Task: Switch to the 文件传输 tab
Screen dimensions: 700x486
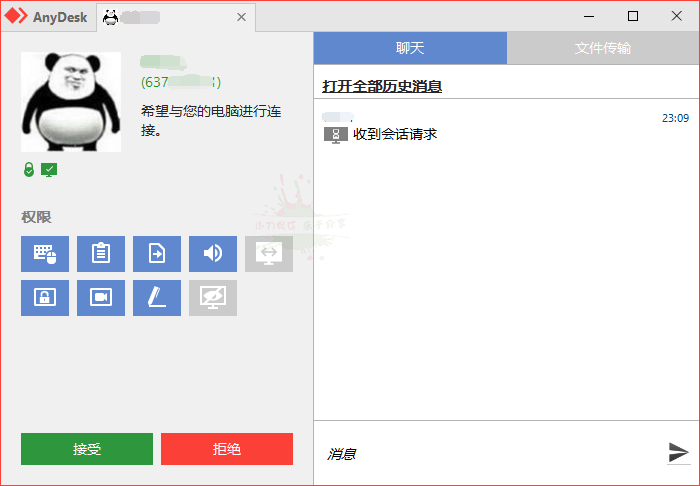Action: 603,48
